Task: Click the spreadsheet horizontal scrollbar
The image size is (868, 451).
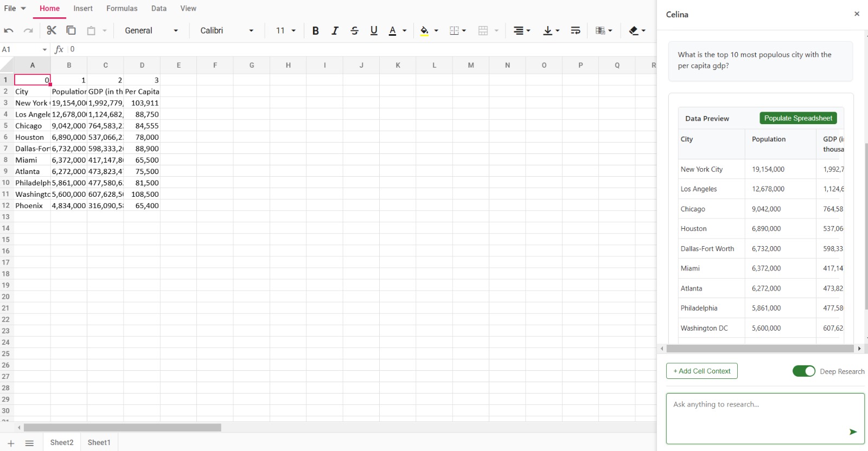Action: click(123, 428)
